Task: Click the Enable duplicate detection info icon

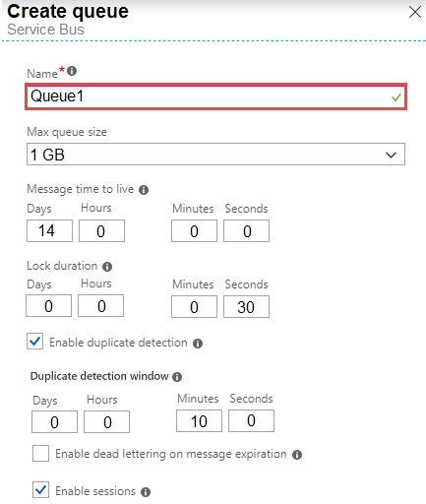Action: click(198, 344)
